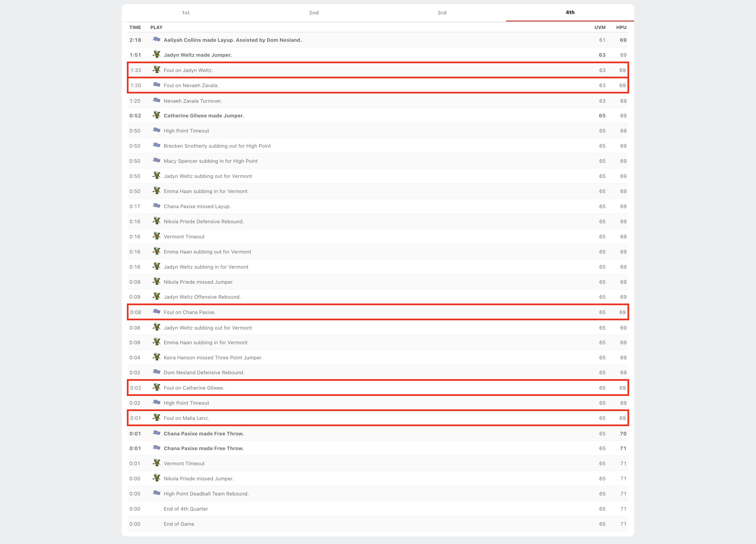Screen dimensions: 756x544
Task: Open the 2nd quarter tab
Action: click(314, 13)
